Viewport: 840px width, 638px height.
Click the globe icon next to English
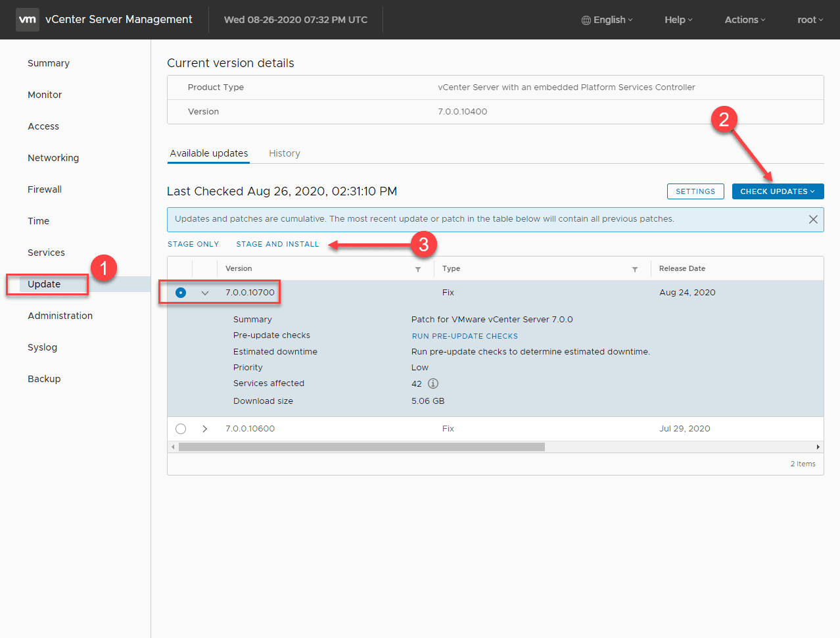tap(586, 20)
